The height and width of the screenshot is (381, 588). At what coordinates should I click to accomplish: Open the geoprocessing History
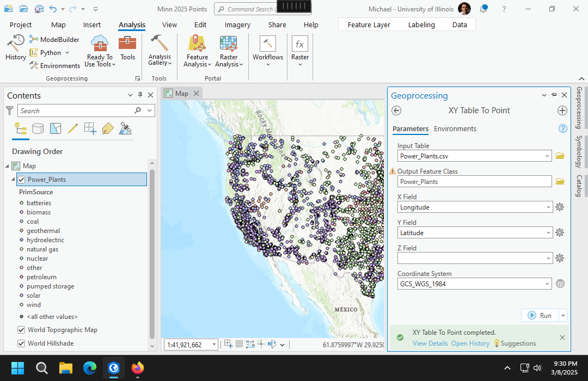[15, 47]
